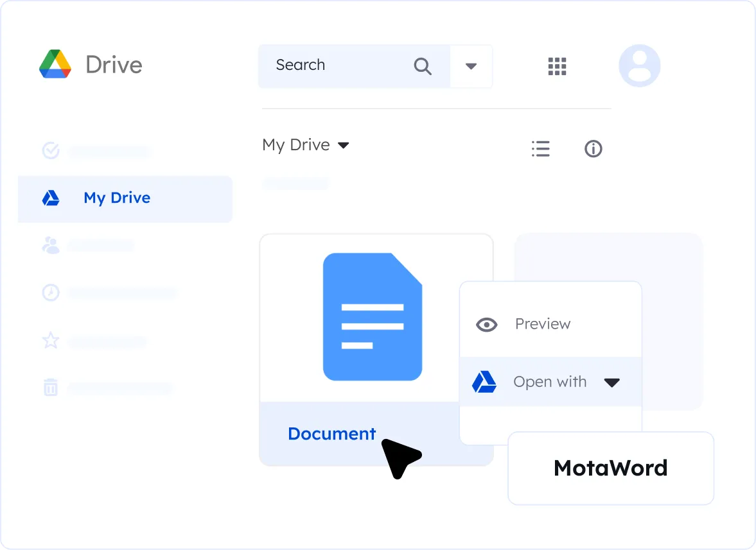Viewport: 756px width, 550px height.
Task: Open the Document file
Action: pos(331,434)
